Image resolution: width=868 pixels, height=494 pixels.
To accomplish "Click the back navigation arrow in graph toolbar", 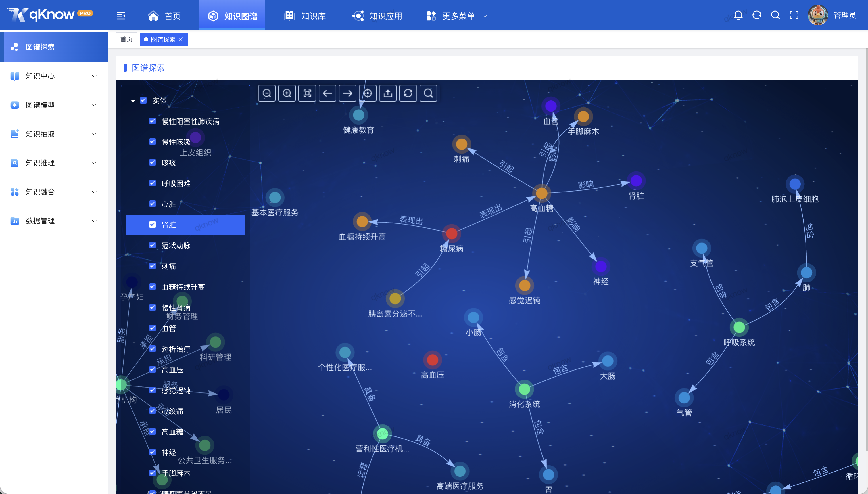I will (328, 93).
